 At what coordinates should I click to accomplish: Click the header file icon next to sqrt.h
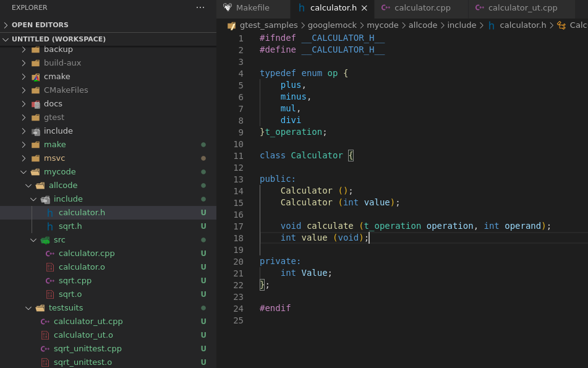(51, 226)
